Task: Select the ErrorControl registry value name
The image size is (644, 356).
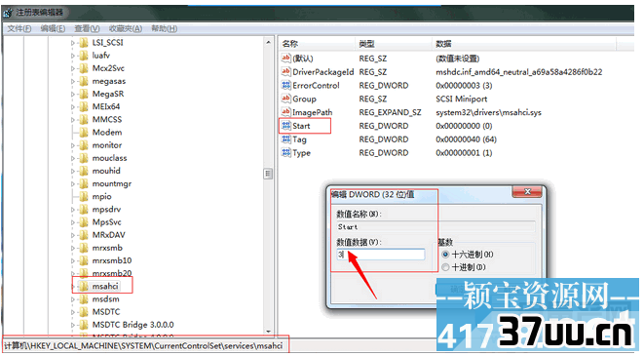Action: click(x=316, y=86)
